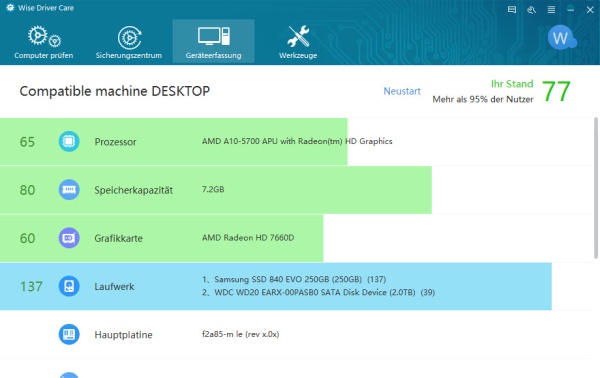
Task: Click the graphics score 60
Action: click(27, 238)
